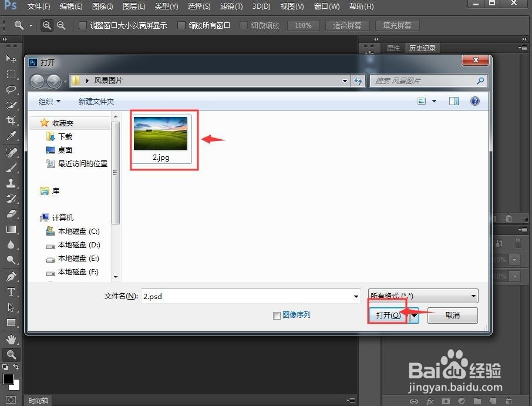This screenshot has height=406, width=532.
Task: Select the Quick Selection tool
Action: [11, 105]
